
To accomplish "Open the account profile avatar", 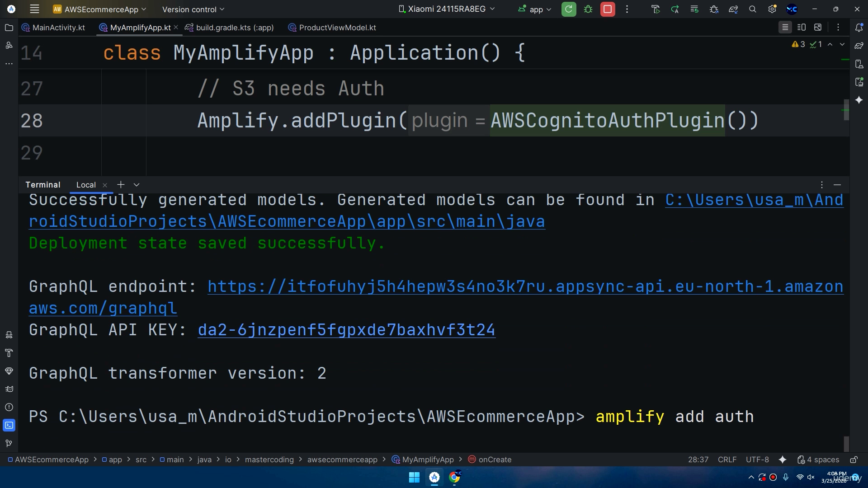I will (x=792, y=9).
